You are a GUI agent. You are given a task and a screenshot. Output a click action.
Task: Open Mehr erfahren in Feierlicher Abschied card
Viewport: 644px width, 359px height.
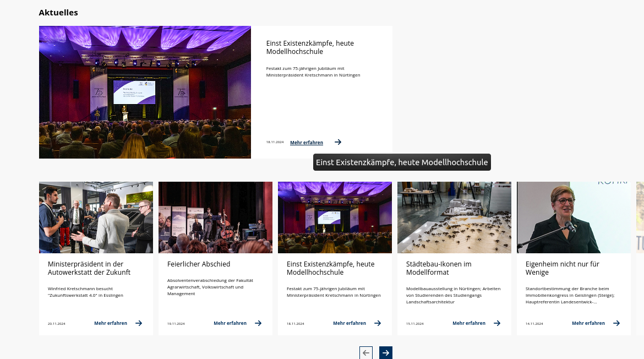pyautogui.click(x=230, y=323)
